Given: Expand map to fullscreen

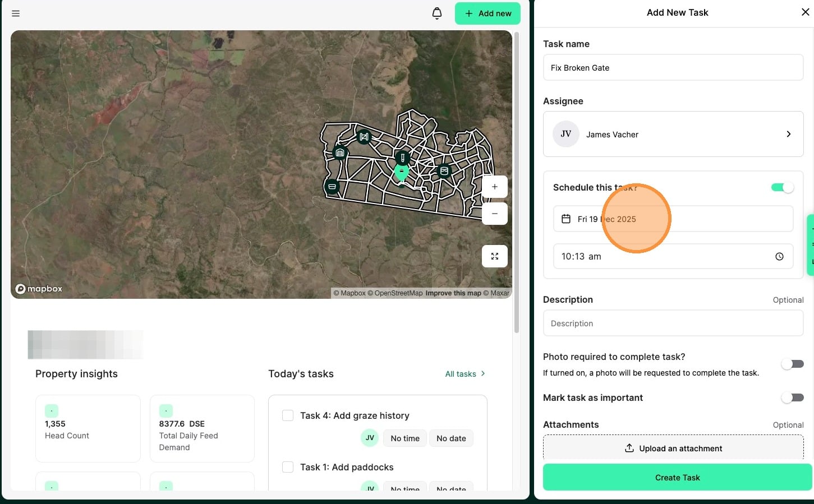Looking at the screenshot, I should tap(494, 256).
